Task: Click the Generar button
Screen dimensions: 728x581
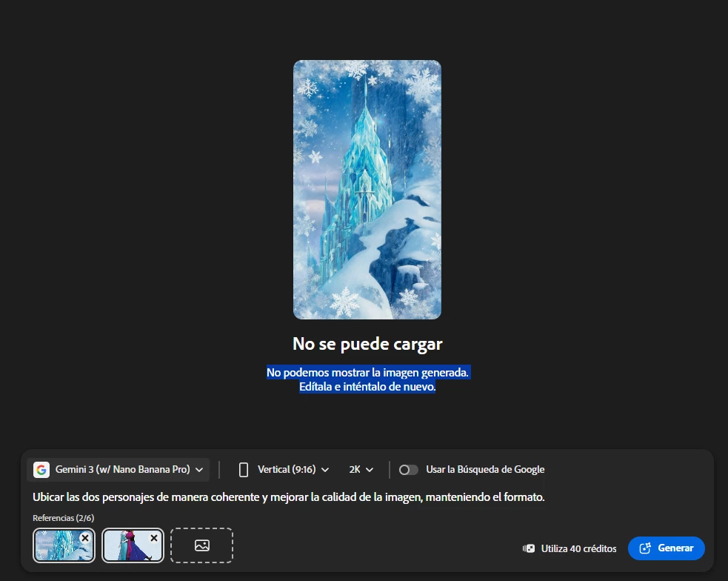Action: (667, 548)
